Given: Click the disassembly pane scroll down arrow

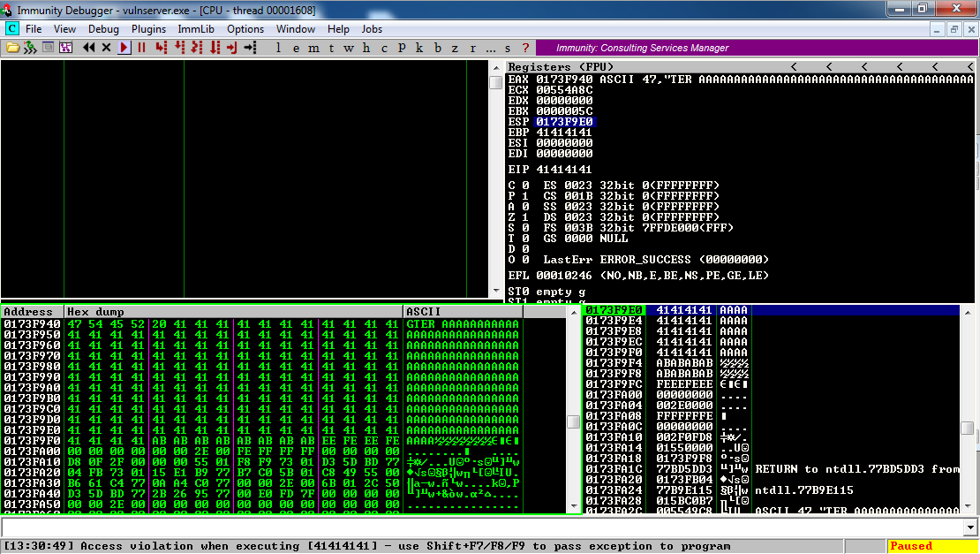Looking at the screenshot, I should pos(496,291).
